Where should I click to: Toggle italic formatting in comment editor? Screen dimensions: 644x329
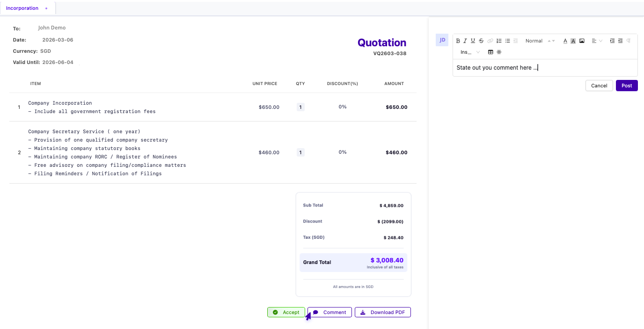(x=465, y=41)
